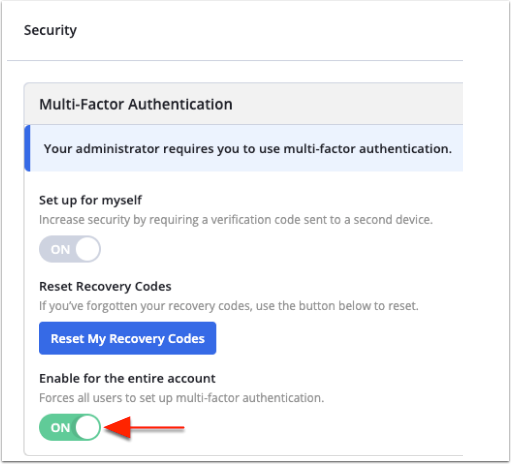Screen dimensions: 511x464
Task: Click the Reset Recovery Codes heading
Action: (x=105, y=286)
